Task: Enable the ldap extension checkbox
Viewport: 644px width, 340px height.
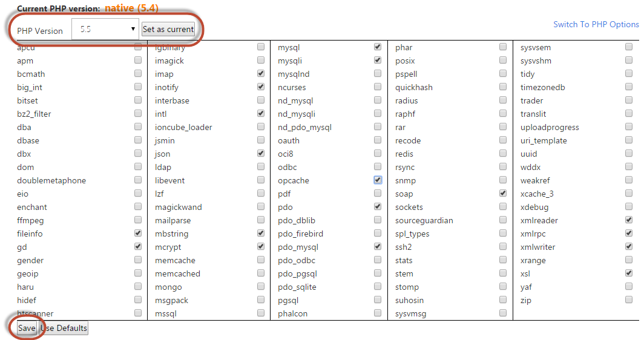Action: 261,166
